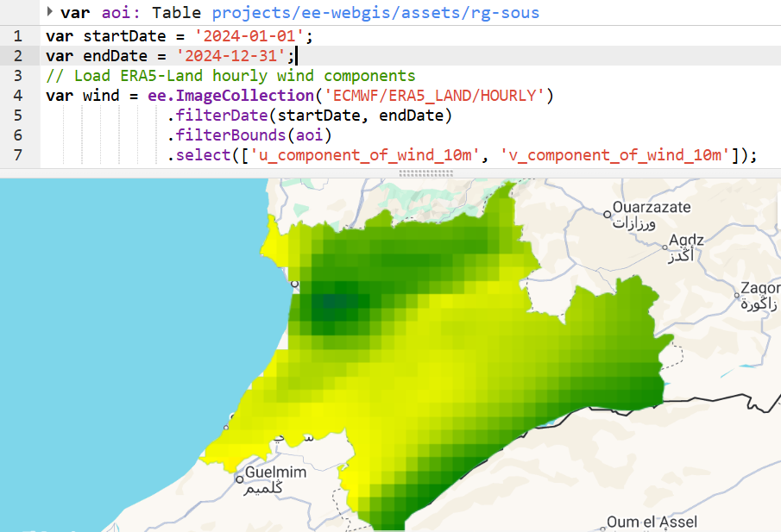This screenshot has height=532, width=781.
Task: Expand the var aoi import triangle
Action: coord(50,12)
